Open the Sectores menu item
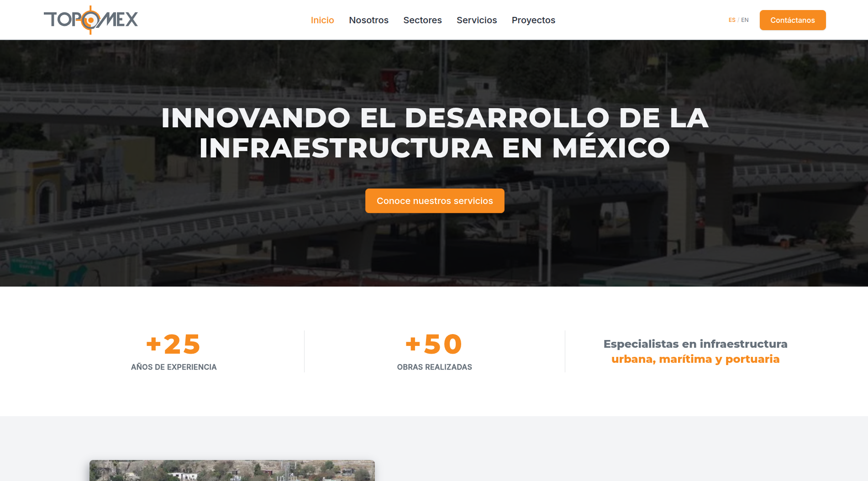Viewport: 868px width, 481px height. click(422, 20)
